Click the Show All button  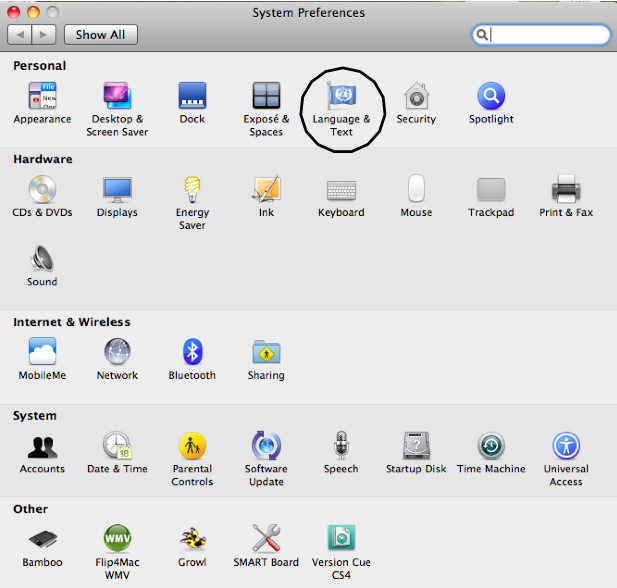[101, 35]
